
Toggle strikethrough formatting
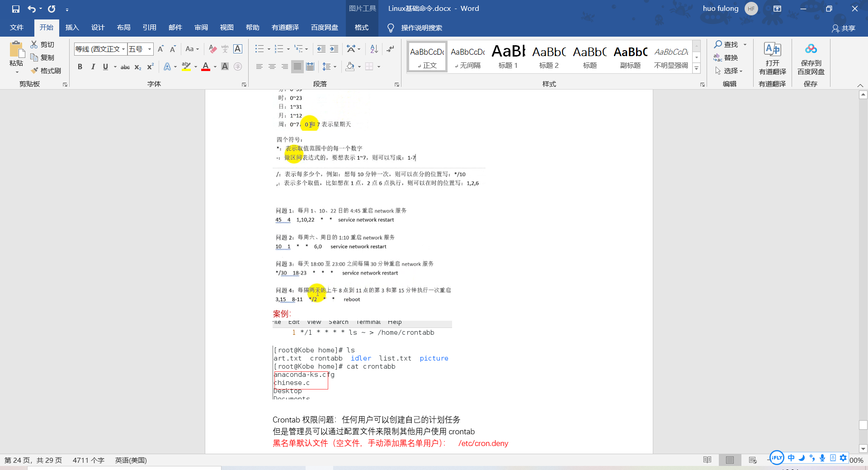click(125, 66)
